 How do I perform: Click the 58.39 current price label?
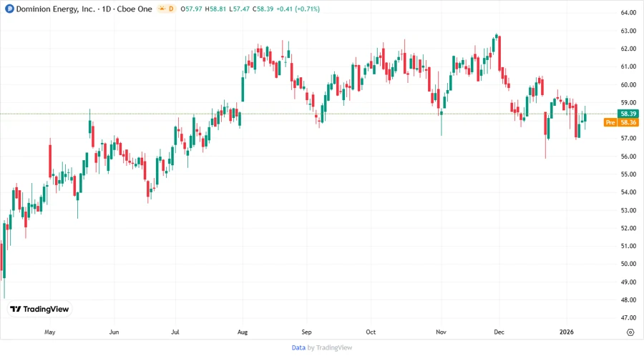628,114
